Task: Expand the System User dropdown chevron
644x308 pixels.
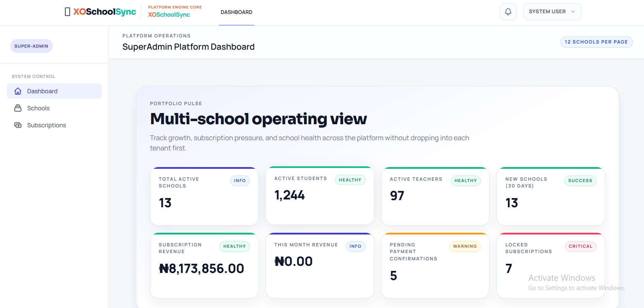Action: click(573, 12)
